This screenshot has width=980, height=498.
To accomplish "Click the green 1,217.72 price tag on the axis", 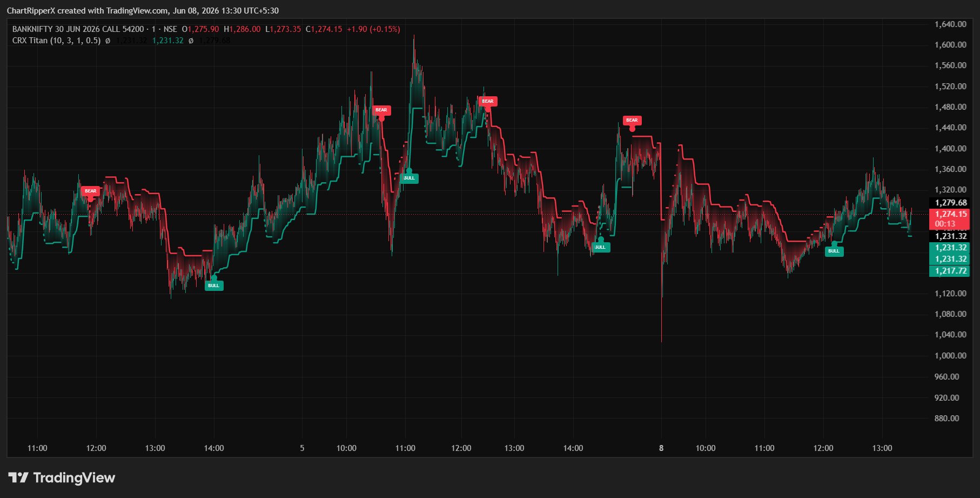I will 949,271.
